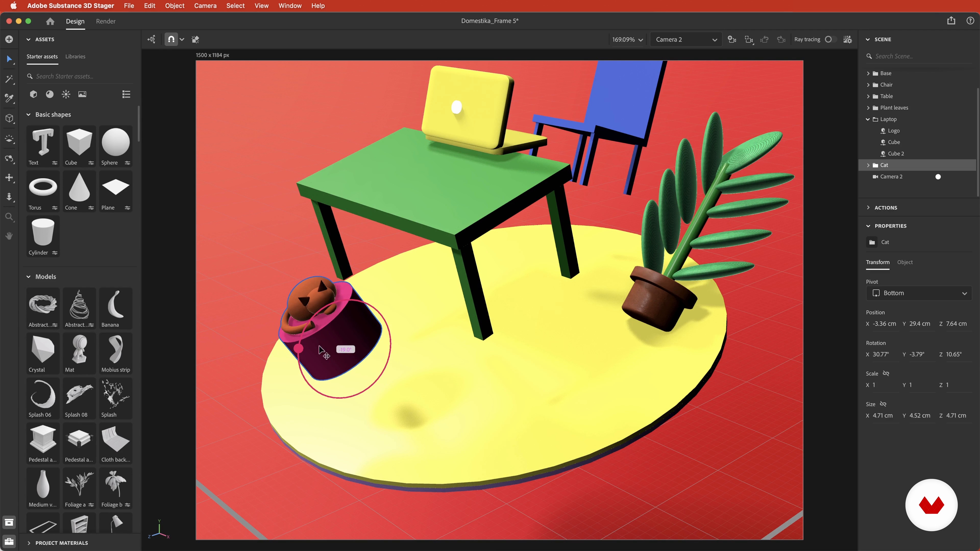Select the Logo item in scene tree
This screenshot has width=980, height=551.
pos(894,130)
